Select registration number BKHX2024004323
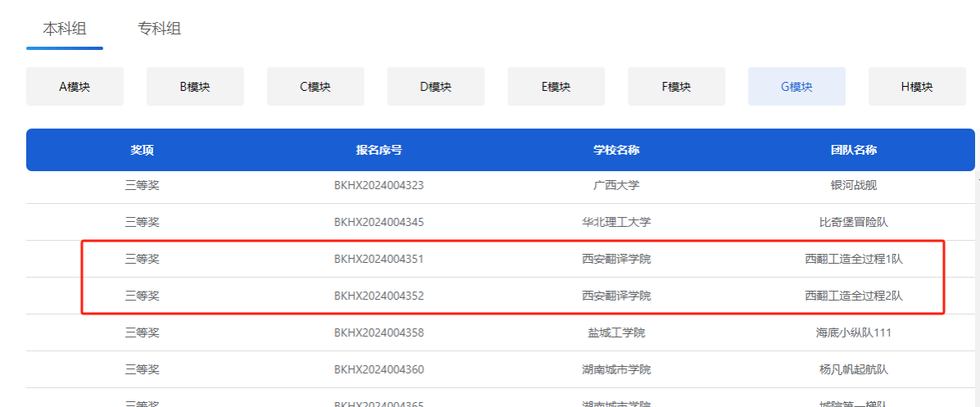Viewport: 980px width, 407px height. pos(379,185)
